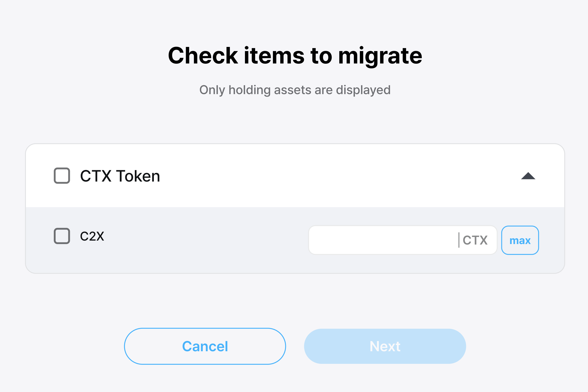Collapse the CTX Token section arrow
This screenshot has width=588, height=392.
coord(528,176)
